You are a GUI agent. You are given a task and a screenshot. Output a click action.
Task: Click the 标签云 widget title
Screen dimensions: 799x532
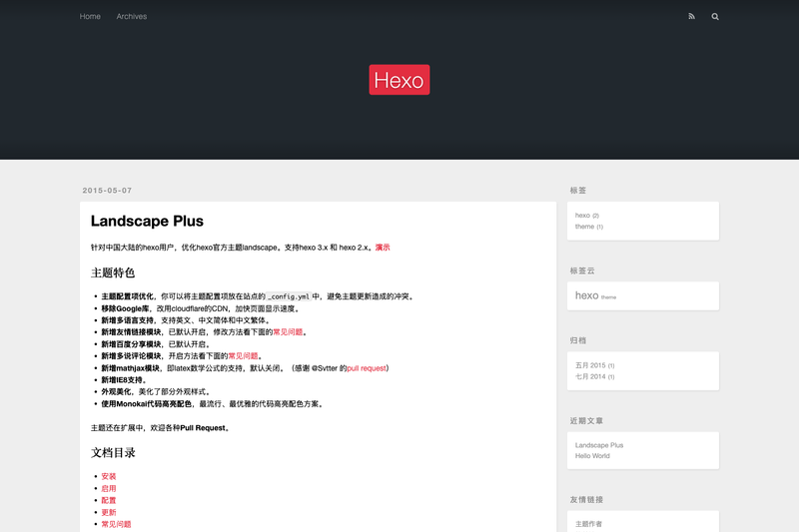(582, 270)
